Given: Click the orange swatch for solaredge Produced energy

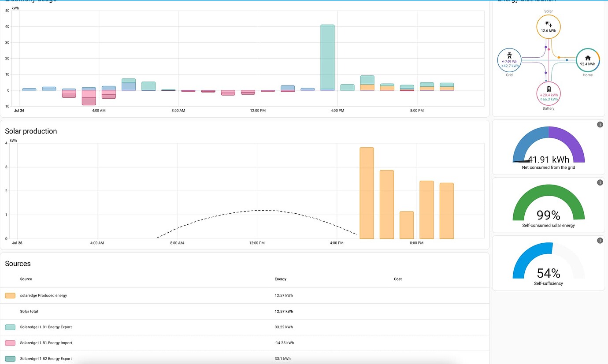Looking at the screenshot, I should [x=10, y=295].
